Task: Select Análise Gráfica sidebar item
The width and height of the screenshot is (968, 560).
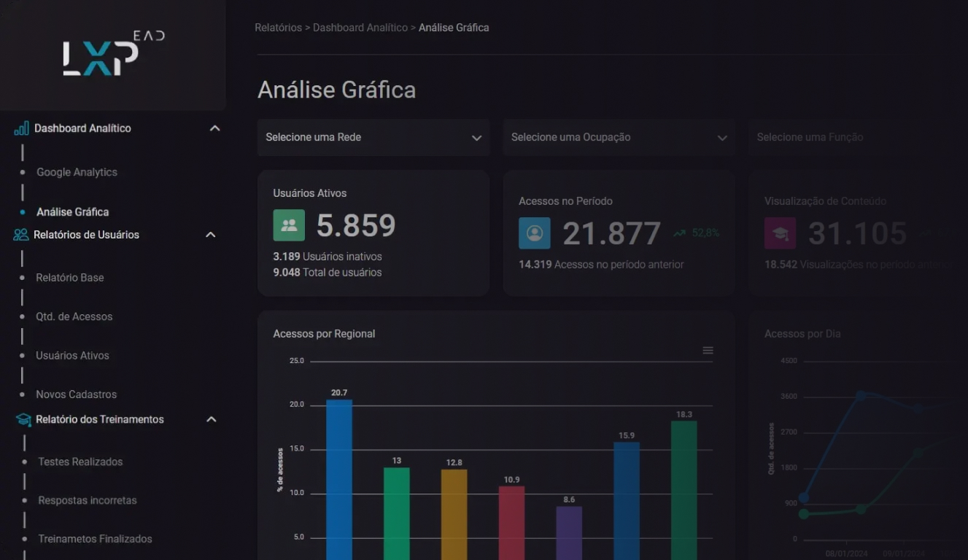Action: pos(73,212)
